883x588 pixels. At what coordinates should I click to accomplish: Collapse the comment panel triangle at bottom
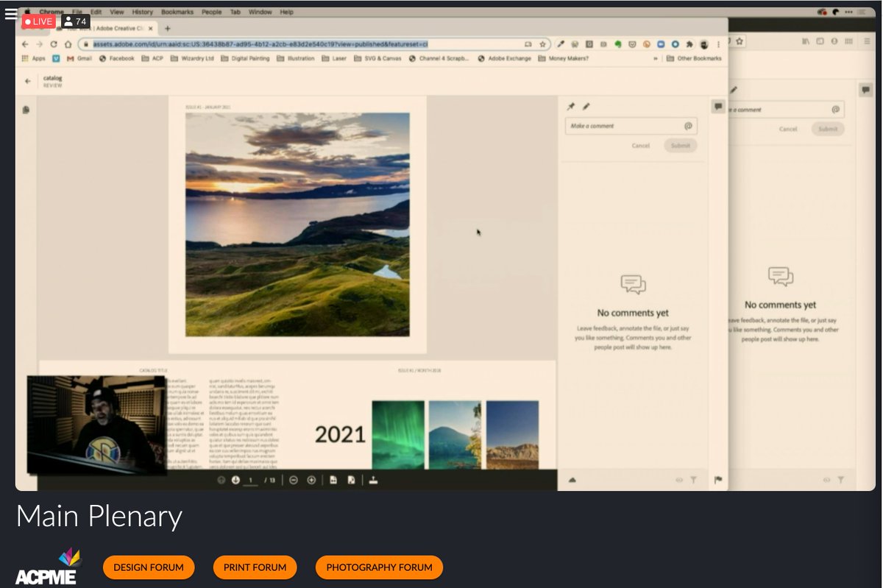click(572, 480)
